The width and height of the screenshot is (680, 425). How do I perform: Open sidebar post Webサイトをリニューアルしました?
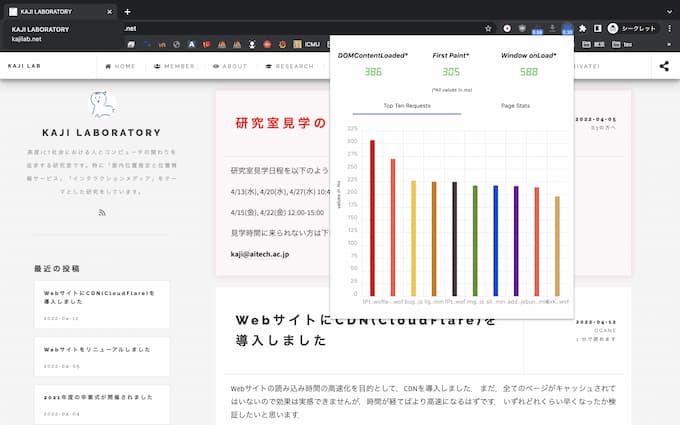pyautogui.click(x=100, y=350)
